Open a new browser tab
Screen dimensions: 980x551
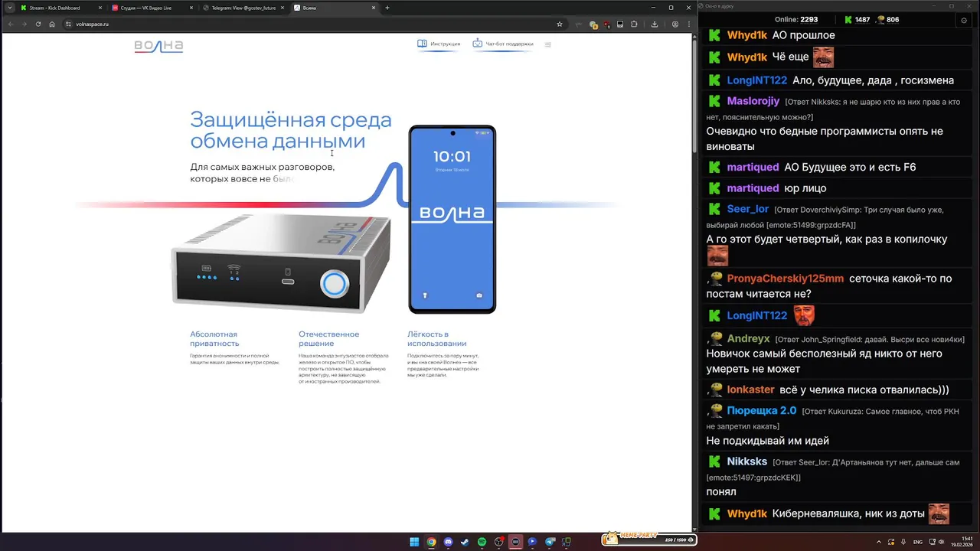[387, 8]
